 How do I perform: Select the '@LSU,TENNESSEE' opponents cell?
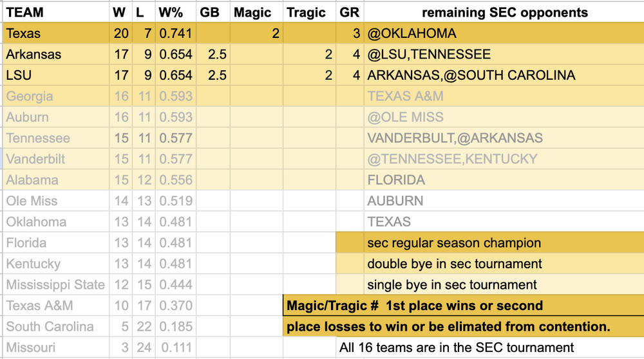[504, 55]
